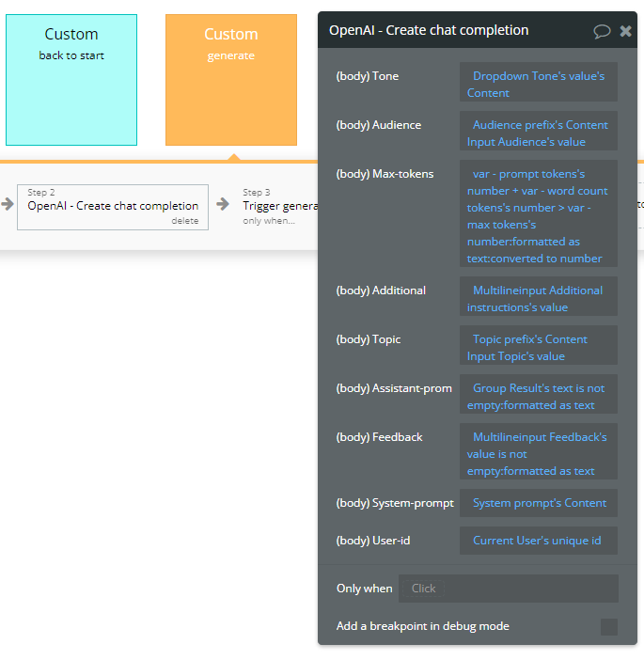This screenshot has width=644, height=660.
Task: Close the OpenAI chat completion panel
Action: [625, 31]
